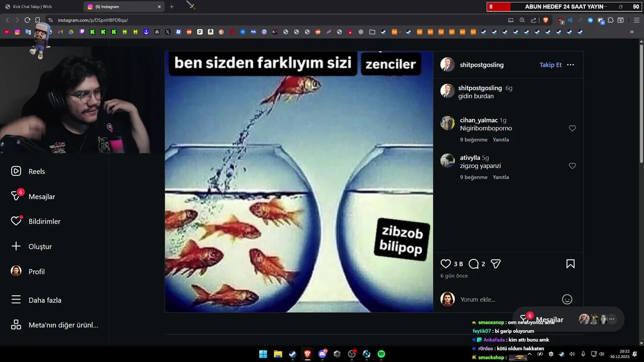Screen dimensions: 644x362
Task: Open Profil from the sidebar
Action: coord(28,271)
